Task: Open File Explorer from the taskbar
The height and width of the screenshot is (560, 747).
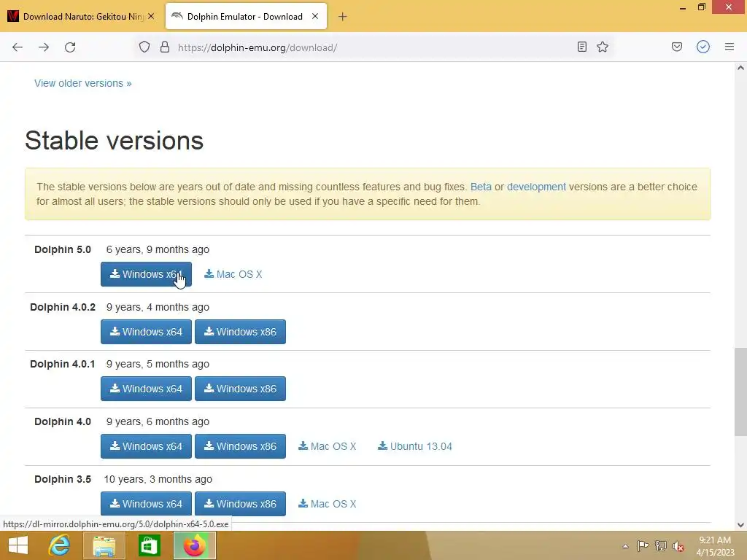Action: (104, 545)
